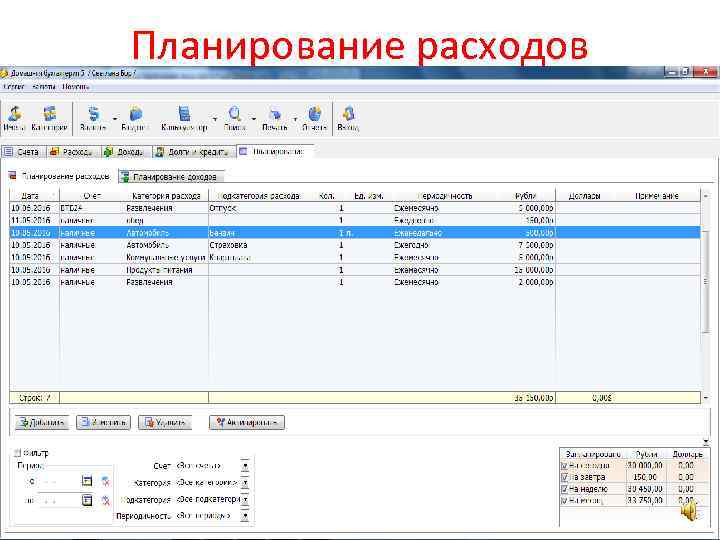Expand the Валюты toolbar dropdown arrow
The width and height of the screenshot is (720, 540).
point(115,119)
